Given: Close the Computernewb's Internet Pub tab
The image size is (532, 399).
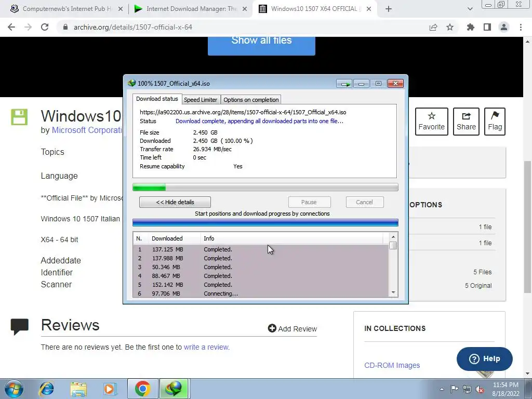Looking at the screenshot, I should 121,9.
